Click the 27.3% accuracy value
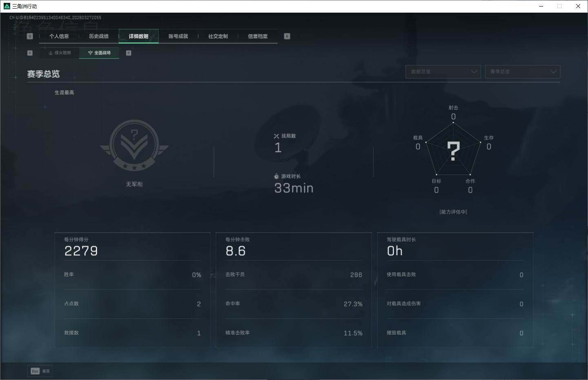The height and width of the screenshot is (380, 588). 353,304
